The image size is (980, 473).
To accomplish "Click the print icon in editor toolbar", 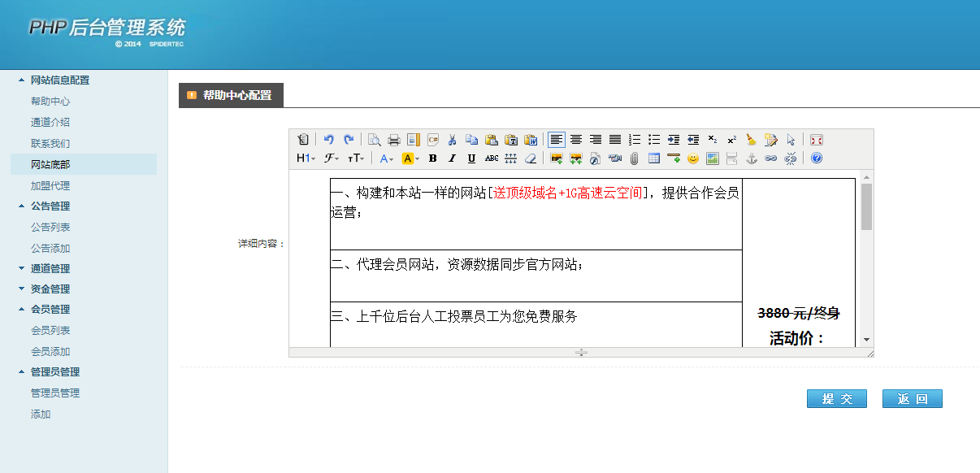I will click(x=394, y=139).
